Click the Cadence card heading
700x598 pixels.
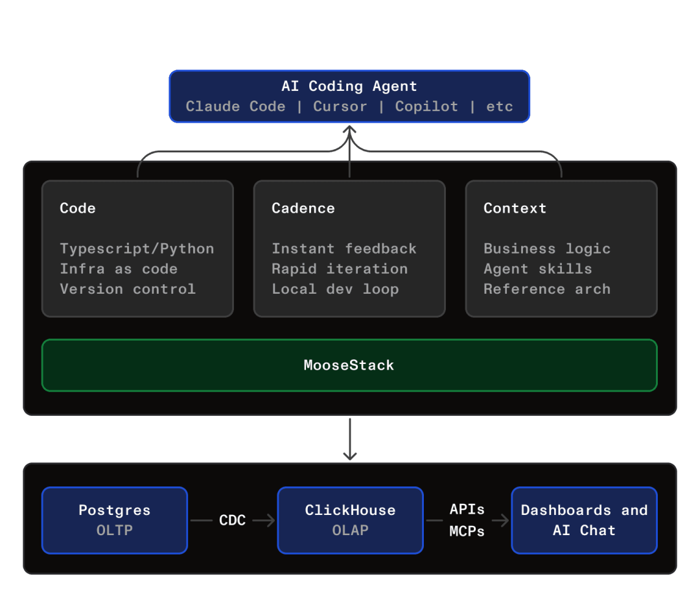click(303, 208)
